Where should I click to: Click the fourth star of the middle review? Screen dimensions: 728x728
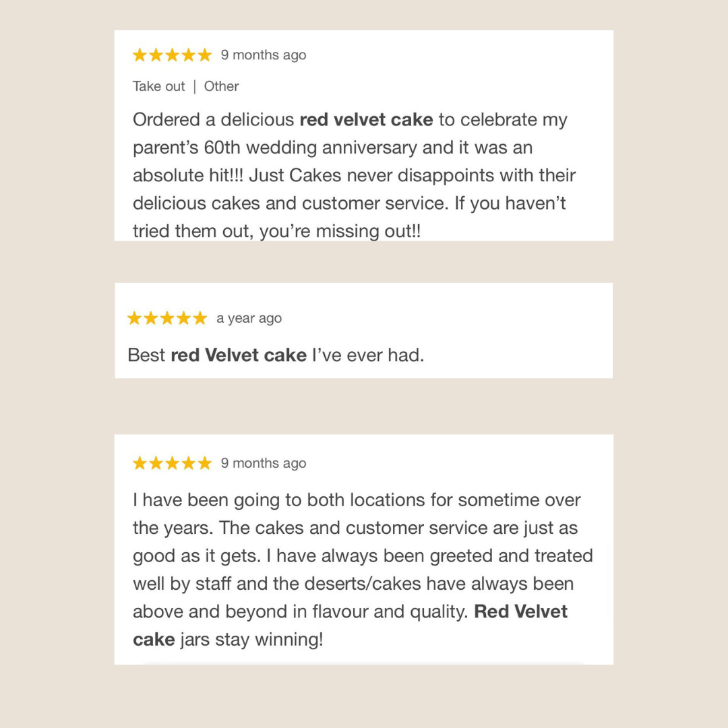[183, 318]
